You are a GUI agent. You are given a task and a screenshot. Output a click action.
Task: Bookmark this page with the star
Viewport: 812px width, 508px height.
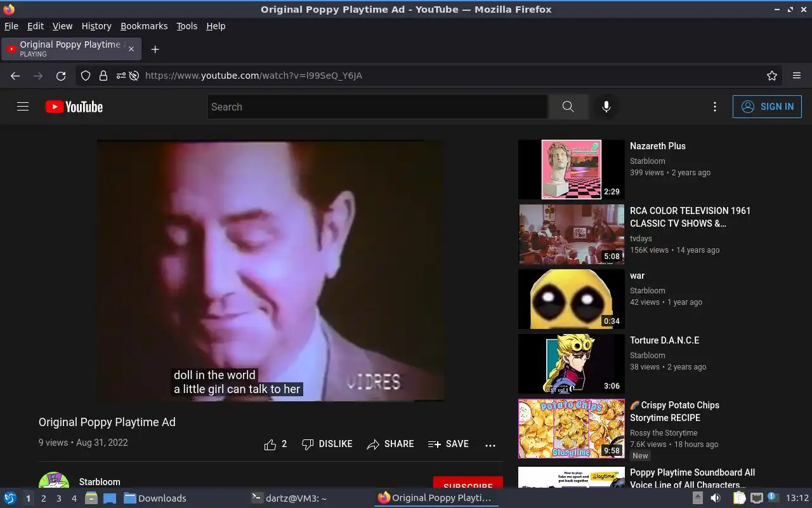coord(772,76)
